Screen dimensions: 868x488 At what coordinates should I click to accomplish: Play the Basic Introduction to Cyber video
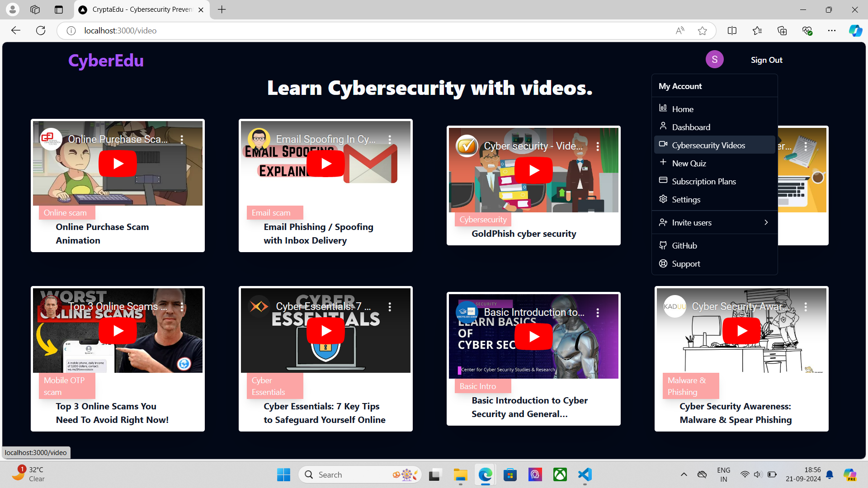coord(533,337)
